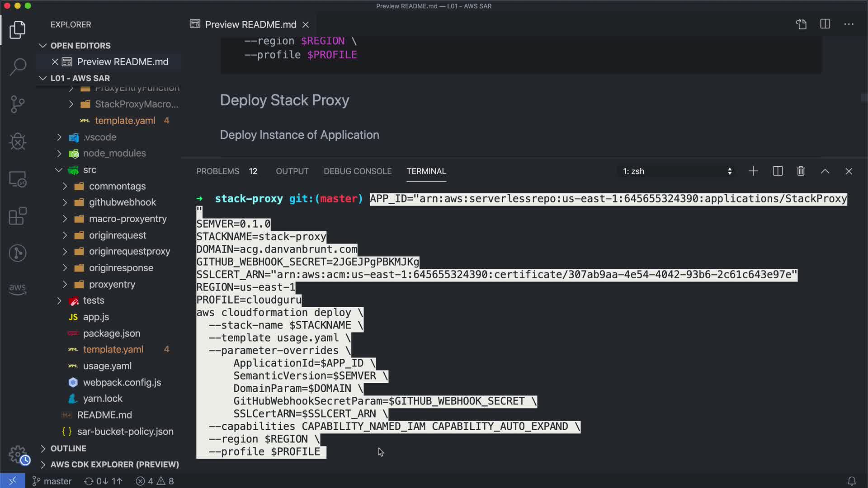Viewport: 868px width, 488px height.
Task: Open the Search view in activity bar
Action: click(18, 67)
